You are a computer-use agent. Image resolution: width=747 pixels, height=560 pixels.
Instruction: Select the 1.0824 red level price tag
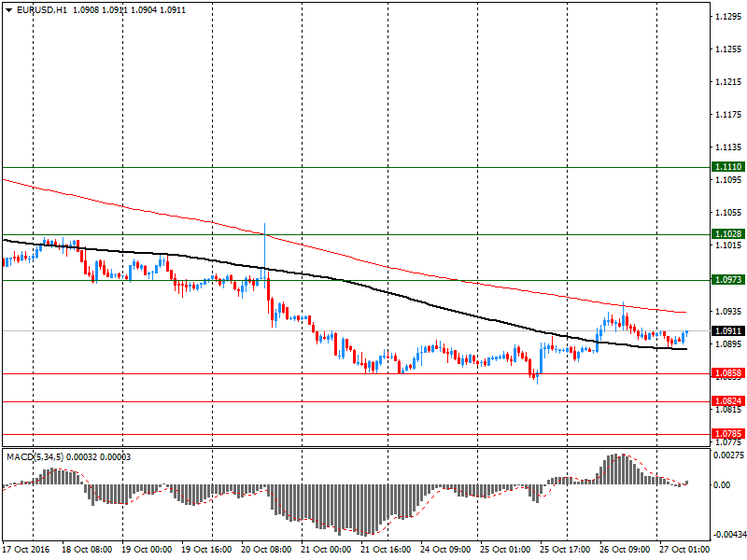coord(728,401)
